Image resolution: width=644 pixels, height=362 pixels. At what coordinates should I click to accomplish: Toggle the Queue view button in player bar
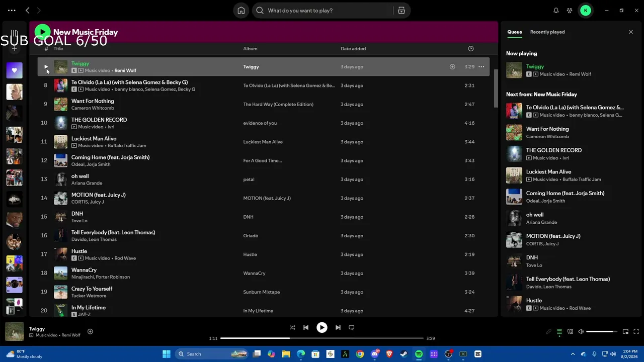559,332
